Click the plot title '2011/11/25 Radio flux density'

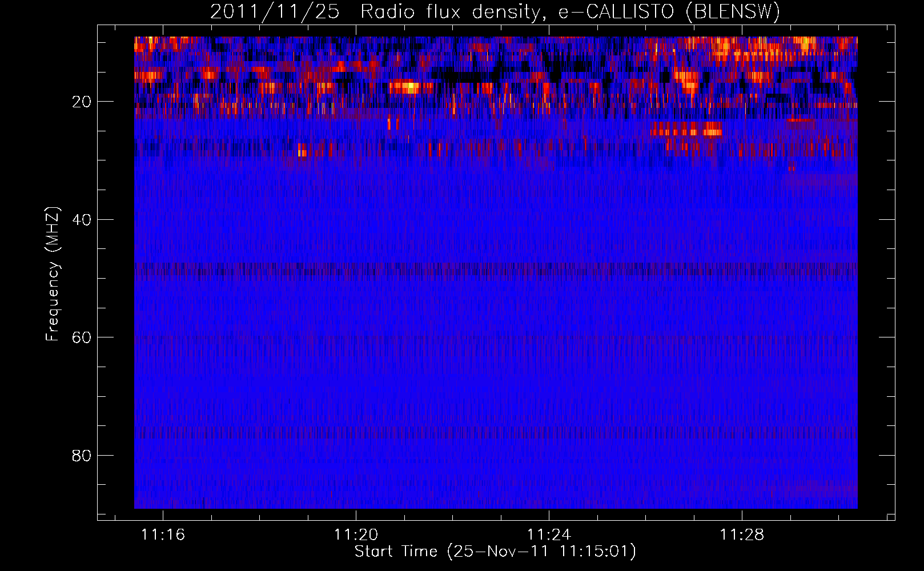pyautogui.click(x=495, y=11)
